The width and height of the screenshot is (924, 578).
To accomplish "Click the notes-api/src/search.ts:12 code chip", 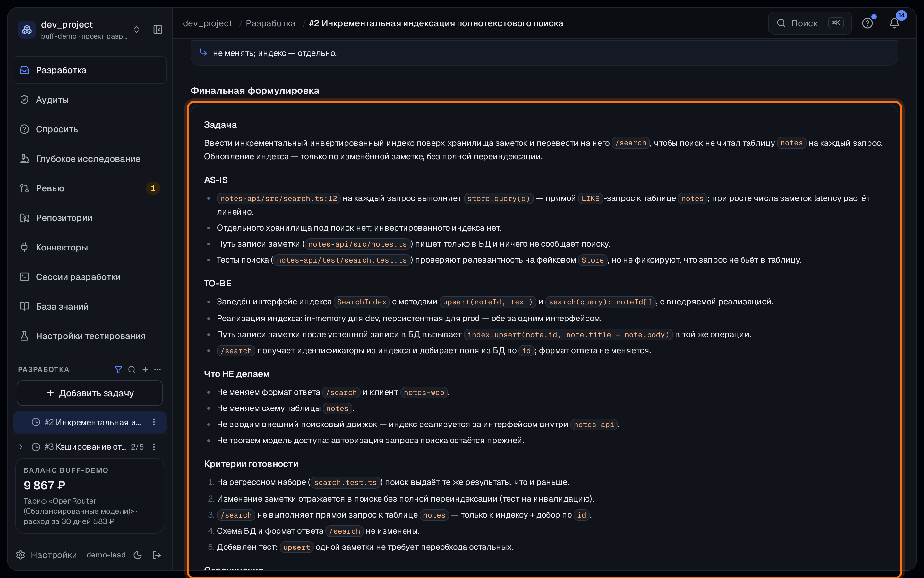I will coord(279,198).
